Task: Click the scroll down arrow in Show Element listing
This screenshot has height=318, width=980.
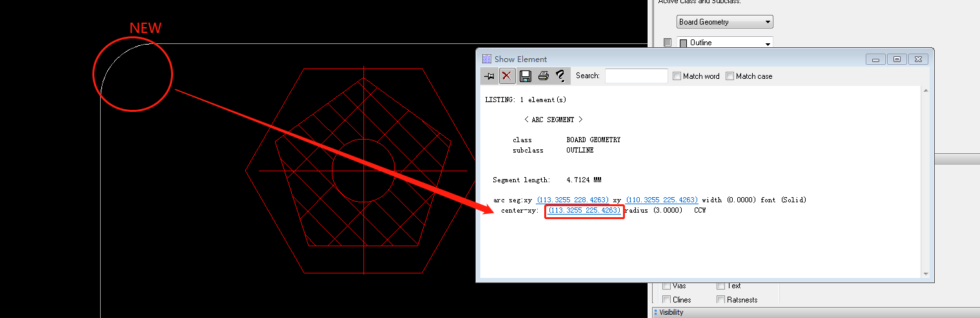Action: click(x=925, y=274)
